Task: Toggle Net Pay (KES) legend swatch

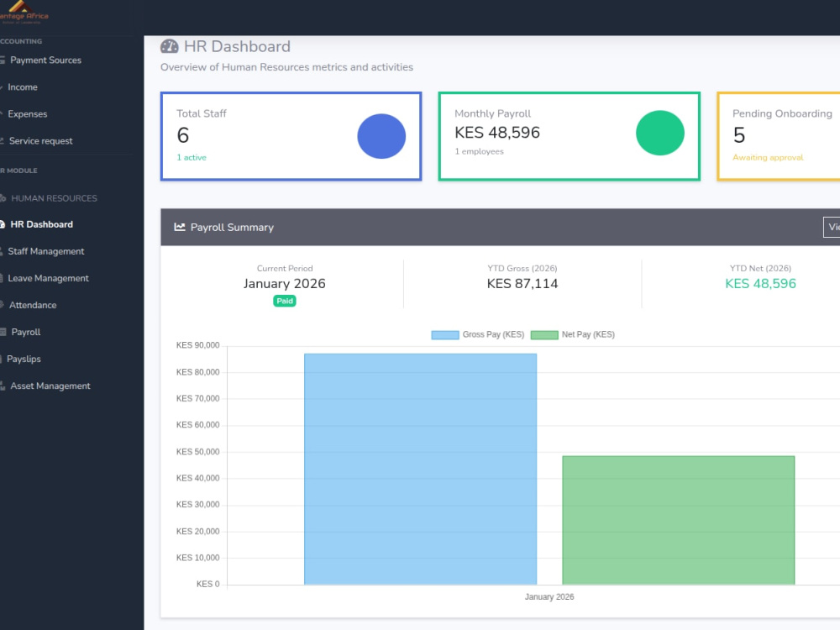Action: 544,335
